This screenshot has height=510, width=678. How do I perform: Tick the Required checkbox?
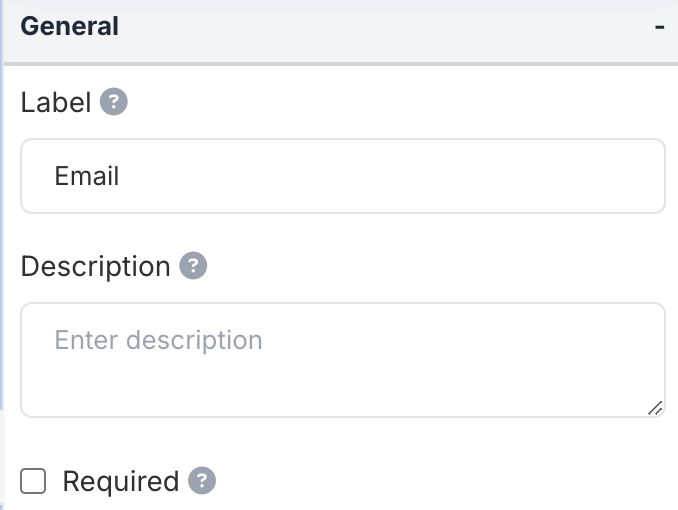click(x=34, y=482)
